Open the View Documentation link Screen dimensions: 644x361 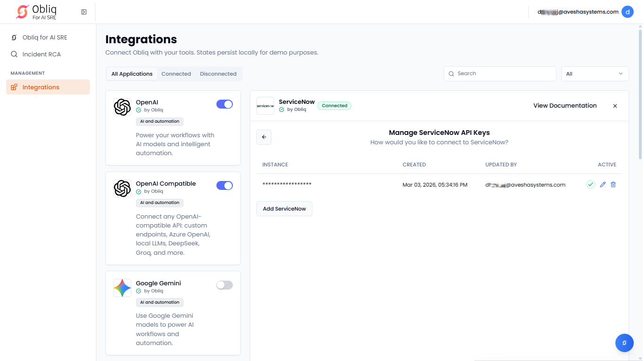(564, 106)
